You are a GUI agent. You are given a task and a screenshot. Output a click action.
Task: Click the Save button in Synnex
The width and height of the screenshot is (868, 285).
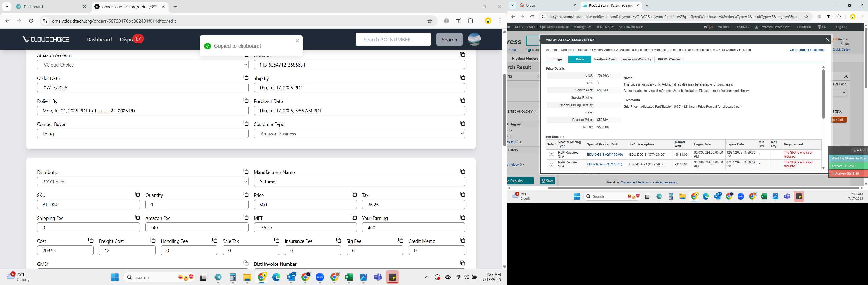tap(548, 181)
